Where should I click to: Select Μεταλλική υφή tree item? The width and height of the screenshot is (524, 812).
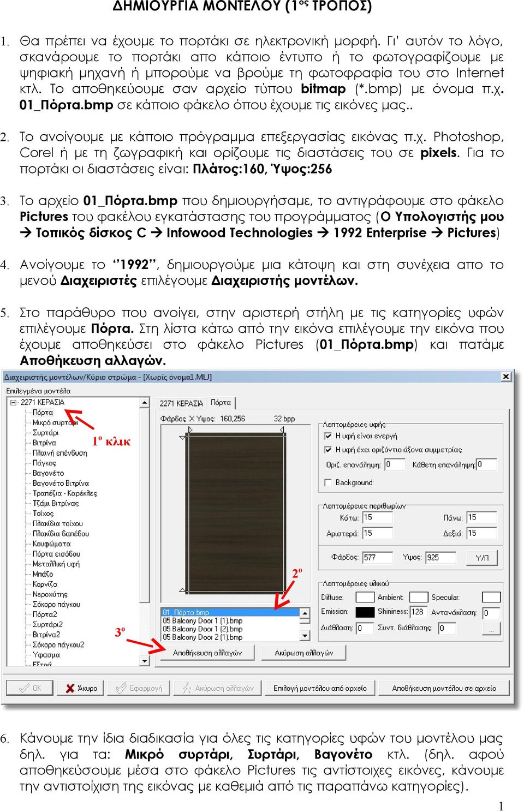pyautogui.click(x=56, y=564)
